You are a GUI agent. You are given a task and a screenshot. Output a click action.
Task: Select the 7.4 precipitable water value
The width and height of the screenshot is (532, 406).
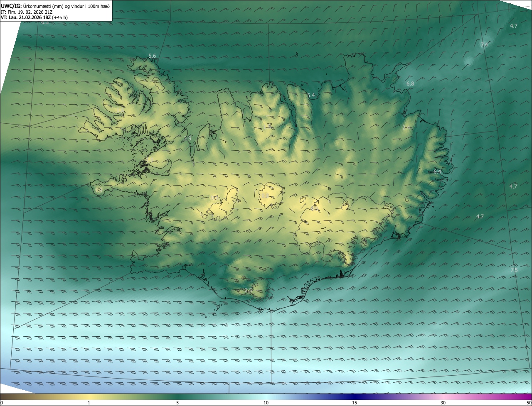[x=484, y=44]
